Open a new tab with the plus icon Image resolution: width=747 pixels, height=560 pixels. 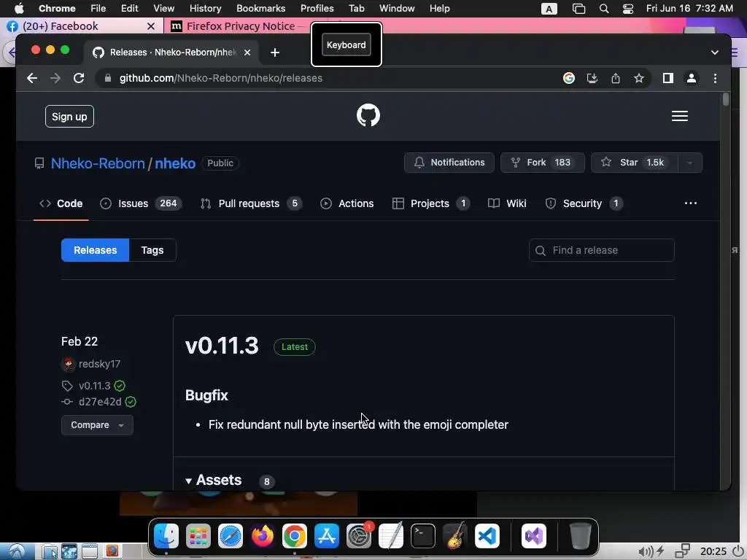click(275, 52)
